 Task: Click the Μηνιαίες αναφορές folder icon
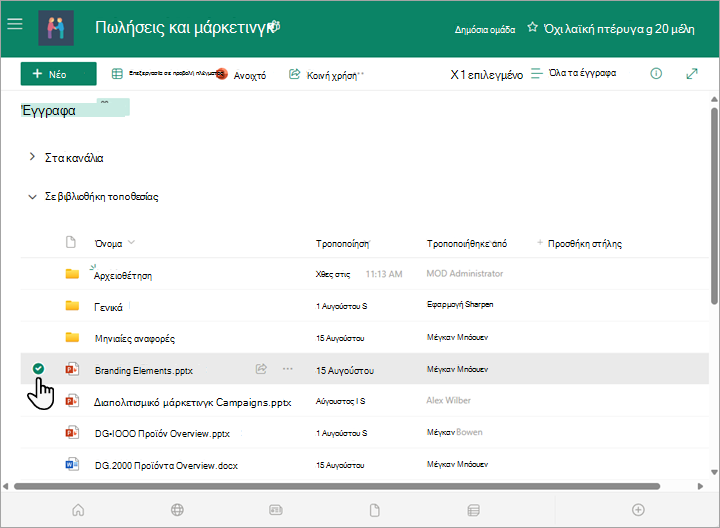click(72, 337)
